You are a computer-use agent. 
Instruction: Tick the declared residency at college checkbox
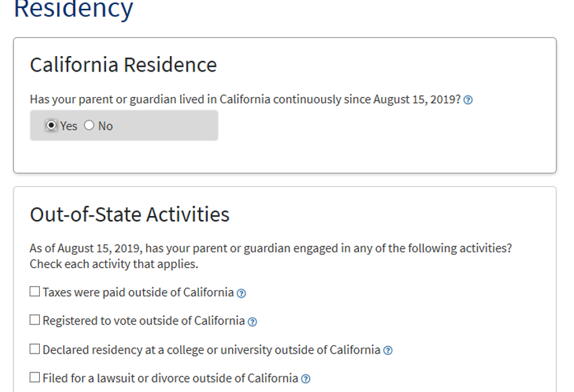[35, 349]
